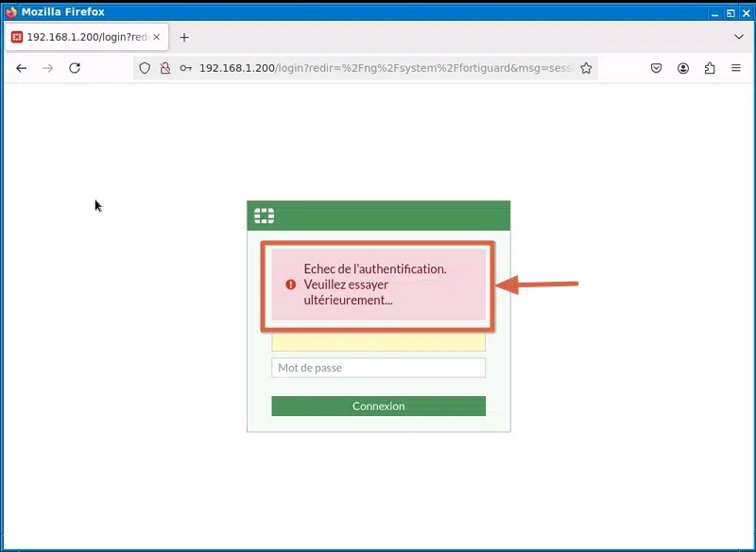The image size is (756, 552).
Task: Open a new tab with plus button
Action: tap(184, 37)
